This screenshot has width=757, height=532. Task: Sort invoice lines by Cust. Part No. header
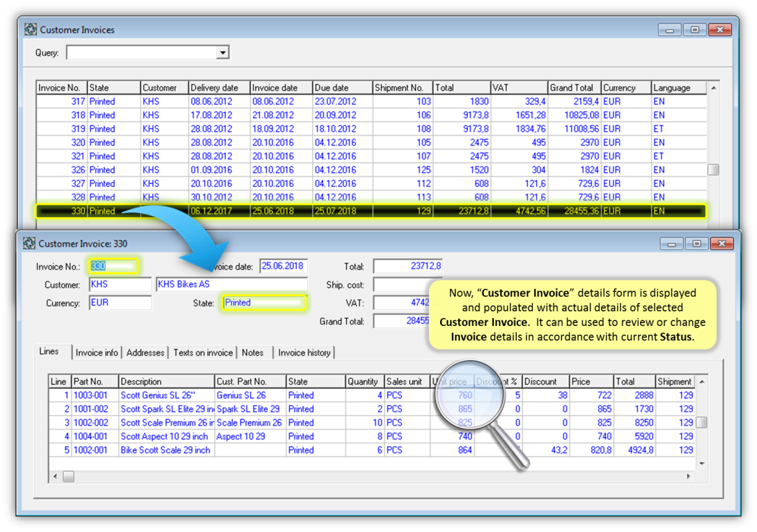tap(251, 382)
